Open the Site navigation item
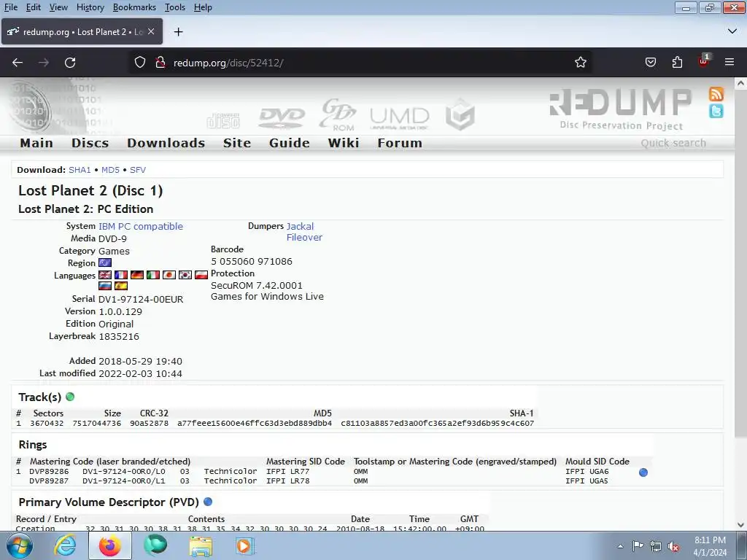Image resolution: width=747 pixels, height=560 pixels. pyautogui.click(x=237, y=143)
